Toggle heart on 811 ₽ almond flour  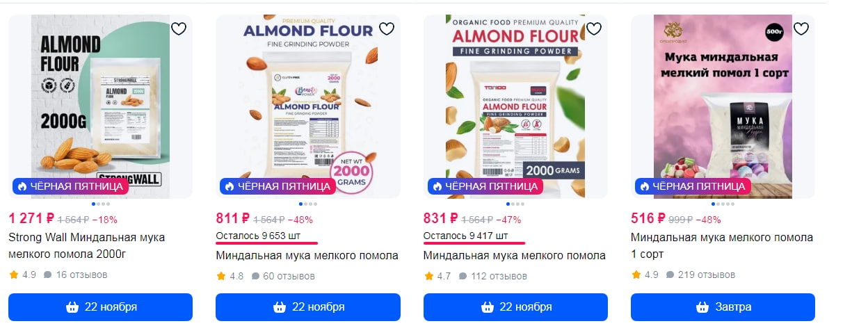(x=386, y=28)
